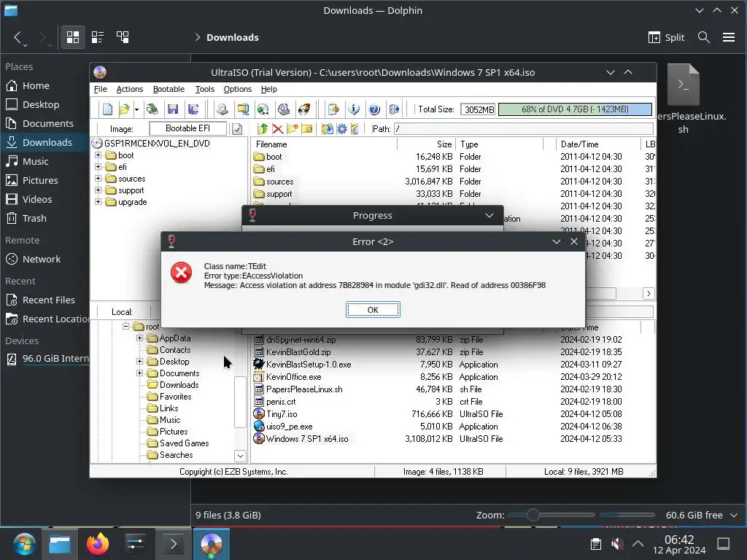Click the Extract icon left of the gear
Viewport: 747px width, 560px height.
coord(328,128)
